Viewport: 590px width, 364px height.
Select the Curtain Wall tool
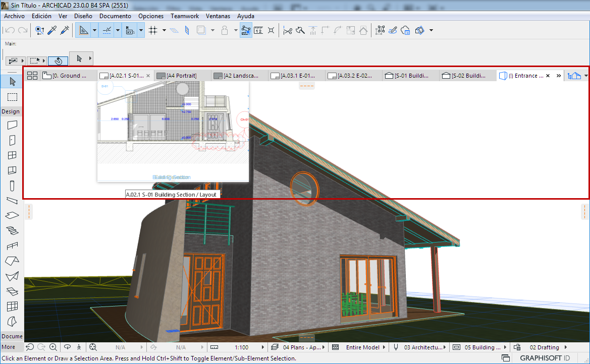[12, 306]
